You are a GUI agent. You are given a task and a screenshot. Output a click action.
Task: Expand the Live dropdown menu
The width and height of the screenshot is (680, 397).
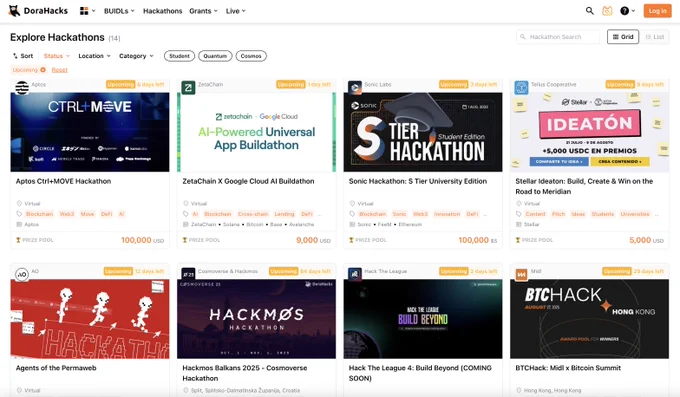click(235, 11)
